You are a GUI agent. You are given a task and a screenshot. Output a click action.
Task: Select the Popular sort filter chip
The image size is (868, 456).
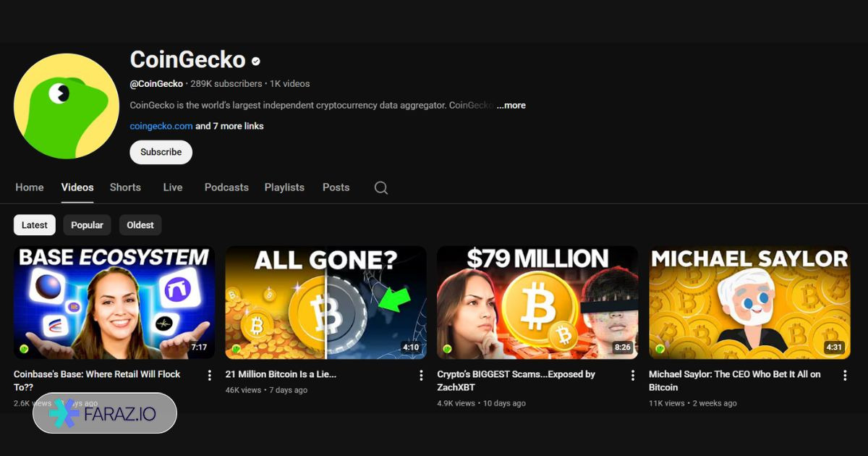tap(88, 225)
